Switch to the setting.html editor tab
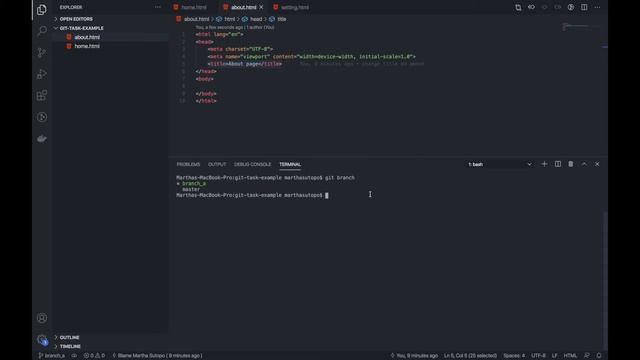The height and width of the screenshot is (360, 640). (294, 7)
